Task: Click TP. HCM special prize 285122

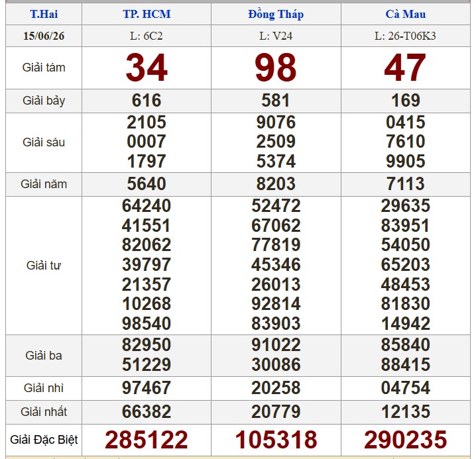Action: [147, 440]
